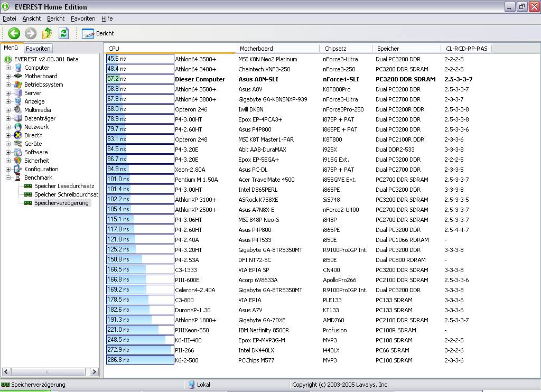Select the DirectX icon in the tree
541x392 pixels.
[18, 135]
